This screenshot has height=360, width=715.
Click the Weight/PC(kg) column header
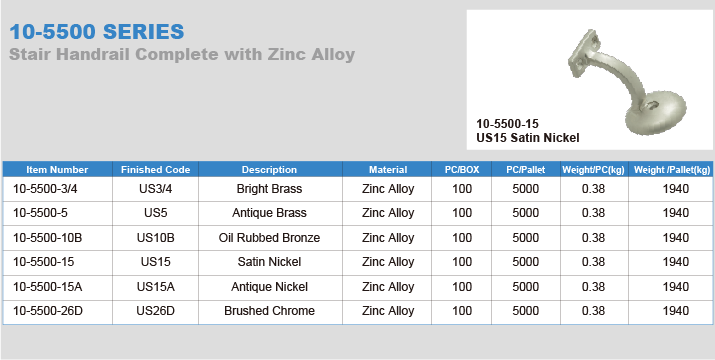593,170
